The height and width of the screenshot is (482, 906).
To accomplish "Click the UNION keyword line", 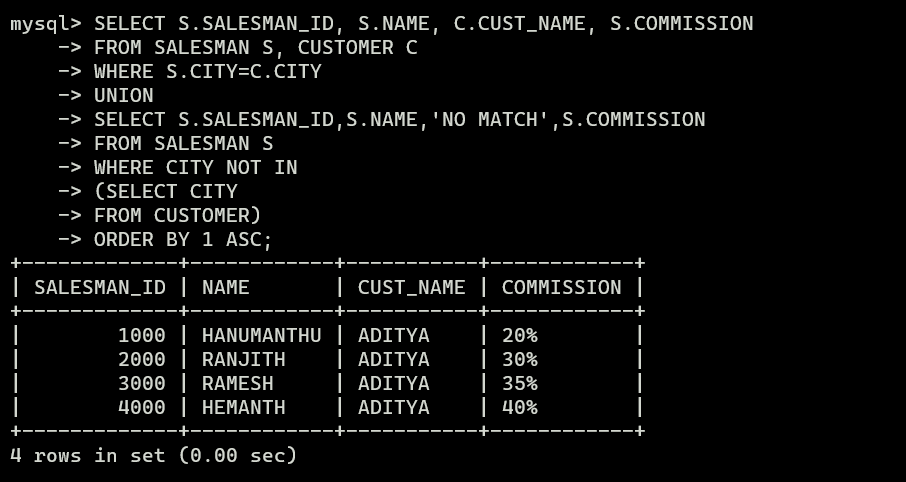I will pos(124,95).
